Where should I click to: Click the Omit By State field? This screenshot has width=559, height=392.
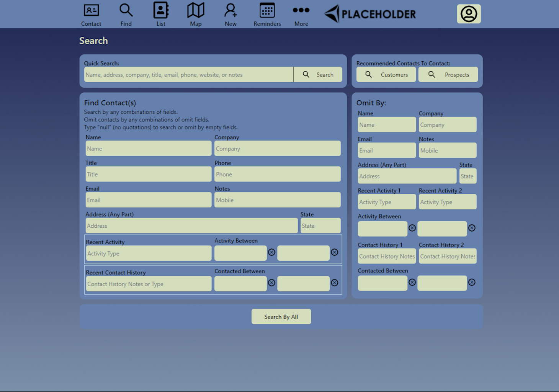[x=468, y=176]
